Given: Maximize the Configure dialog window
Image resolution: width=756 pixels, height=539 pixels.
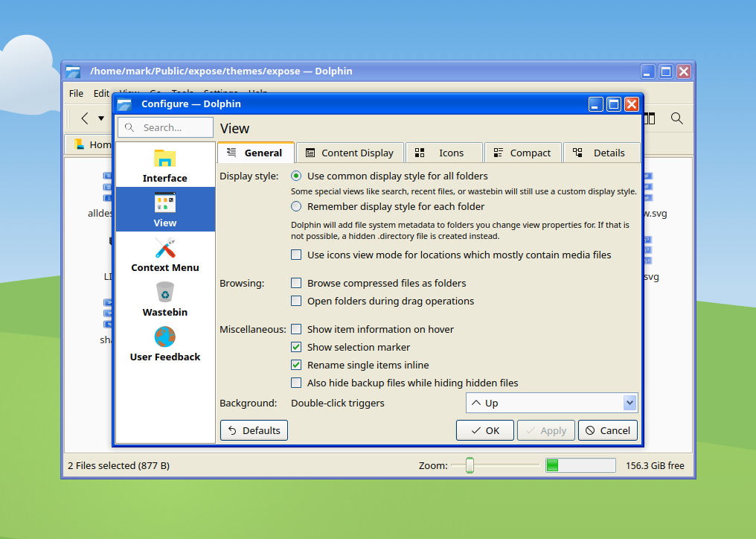Looking at the screenshot, I should [x=614, y=104].
